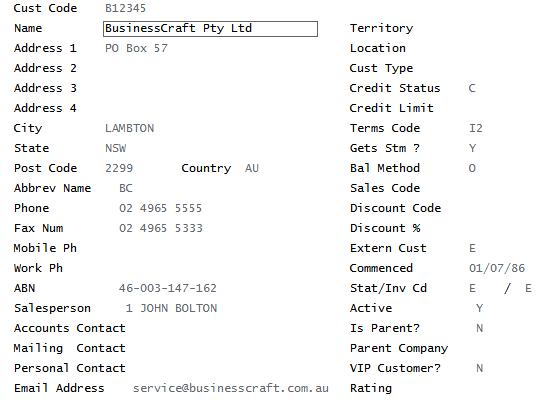The image size is (557, 409).
Task: Select the Cust Code value B12345
Action: [125, 8]
